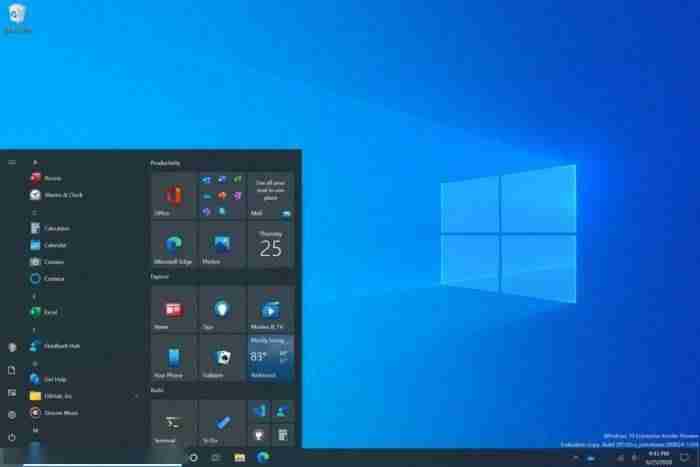Viewport: 700px width, 467px height.
Task: Open the small Calculator tile in Build group
Action: click(283, 435)
